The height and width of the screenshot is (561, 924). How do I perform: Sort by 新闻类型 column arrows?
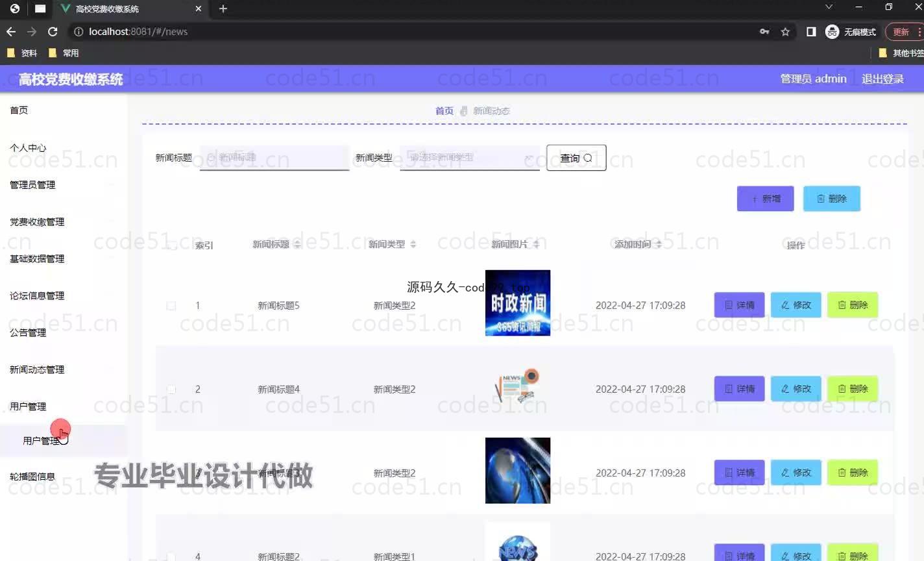[413, 244]
